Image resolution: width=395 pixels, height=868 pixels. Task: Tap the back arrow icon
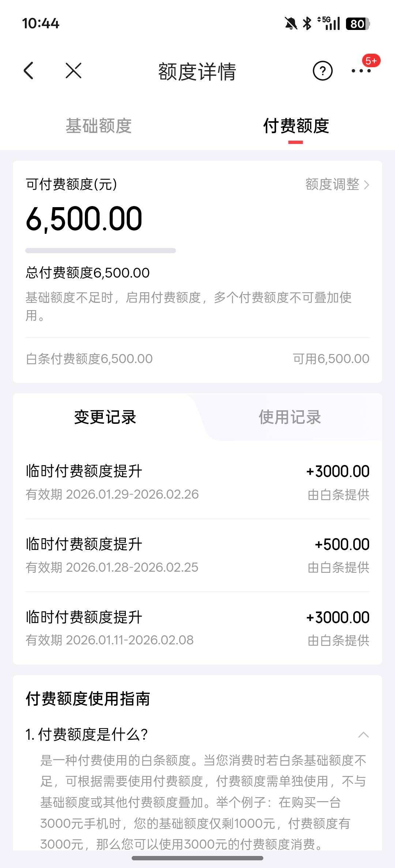(x=29, y=71)
